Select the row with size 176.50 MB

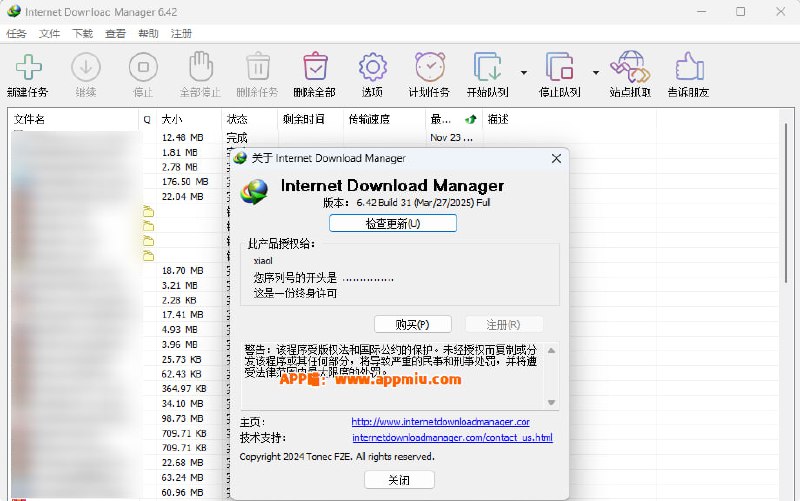(x=185, y=182)
